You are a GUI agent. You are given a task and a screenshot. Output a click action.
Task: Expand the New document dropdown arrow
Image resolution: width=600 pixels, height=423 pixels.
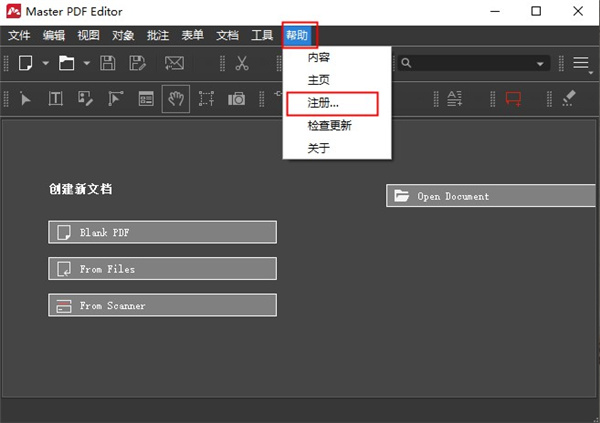[46, 63]
